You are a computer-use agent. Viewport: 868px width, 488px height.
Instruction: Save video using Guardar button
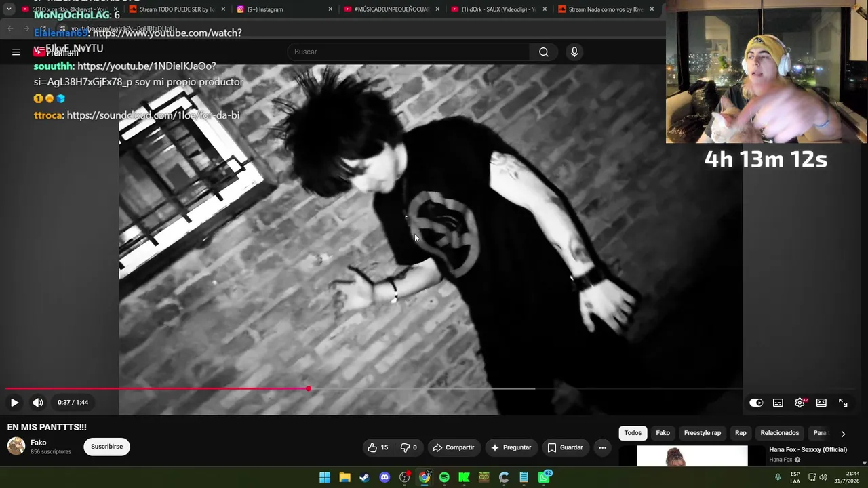(565, 447)
